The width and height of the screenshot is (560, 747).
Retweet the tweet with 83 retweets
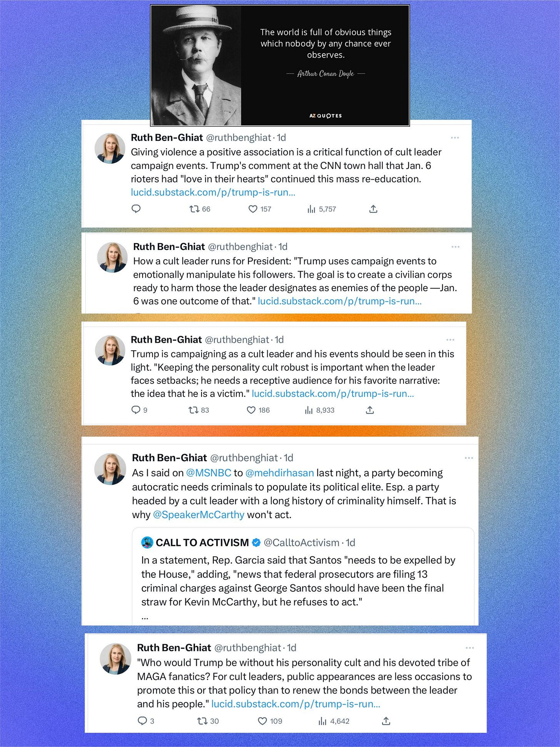pos(193,410)
